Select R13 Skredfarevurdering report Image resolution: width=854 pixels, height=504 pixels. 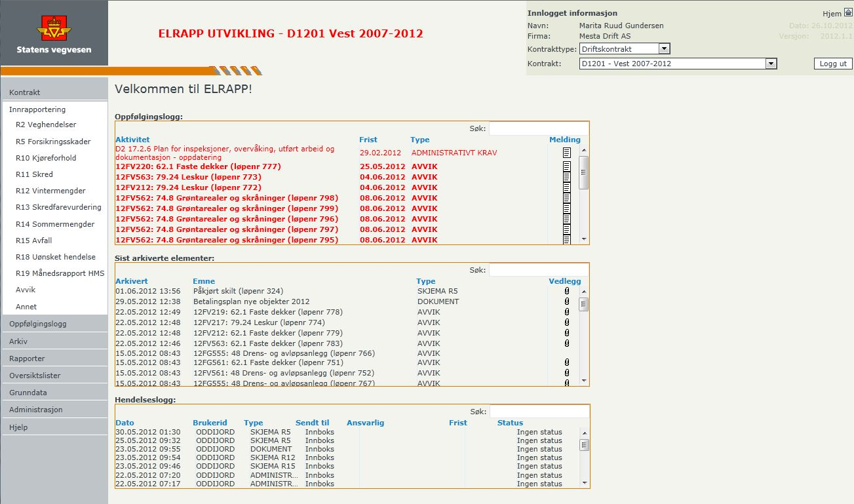pyautogui.click(x=58, y=207)
